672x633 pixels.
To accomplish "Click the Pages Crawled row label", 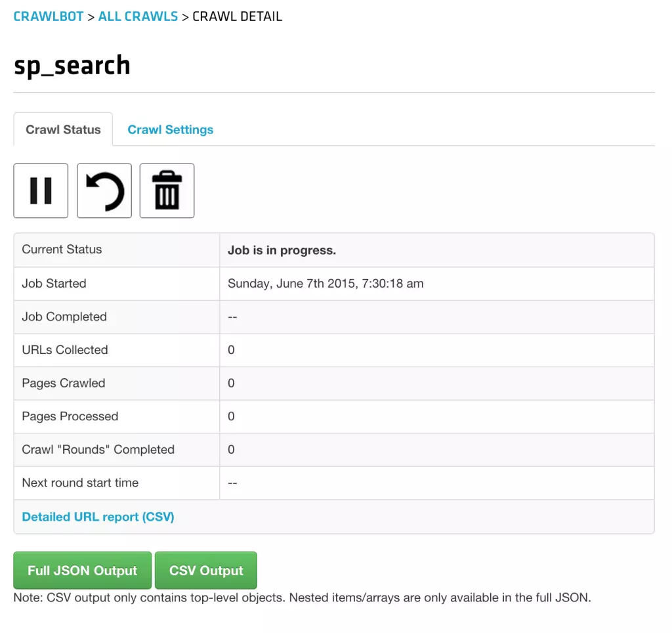I will tap(64, 383).
